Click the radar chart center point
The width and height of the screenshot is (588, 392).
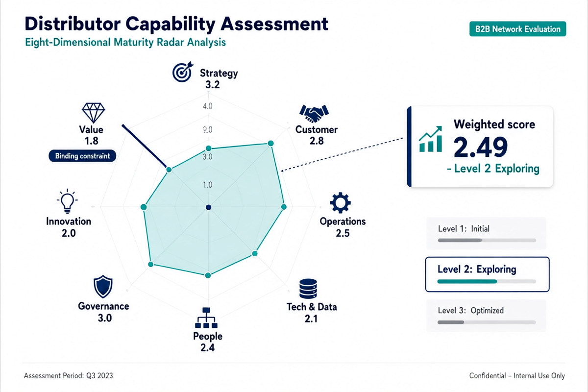[x=209, y=207]
